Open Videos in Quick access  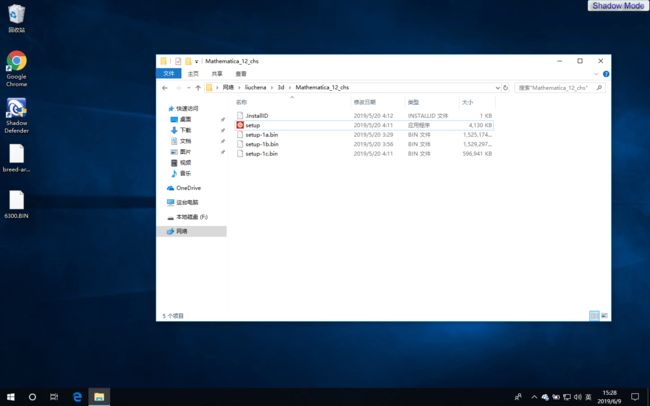[x=181, y=162]
